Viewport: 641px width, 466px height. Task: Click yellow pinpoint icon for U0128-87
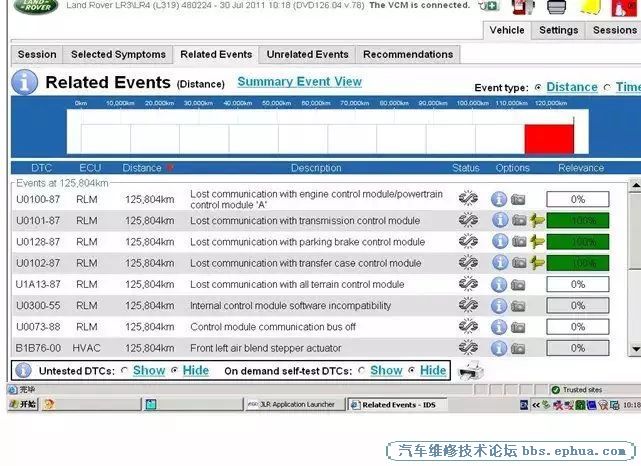(x=537, y=242)
